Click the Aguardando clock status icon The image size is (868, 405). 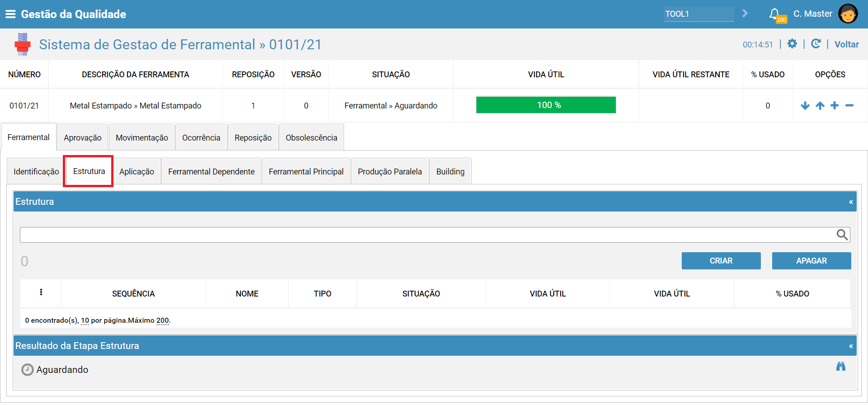[x=28, y=370]
